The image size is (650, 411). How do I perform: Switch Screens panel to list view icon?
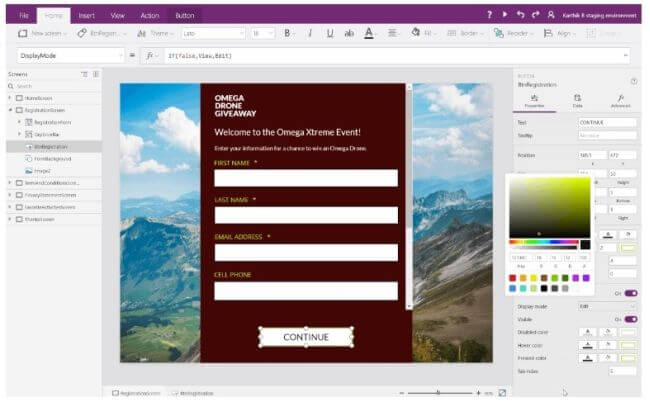click(85, 74)
